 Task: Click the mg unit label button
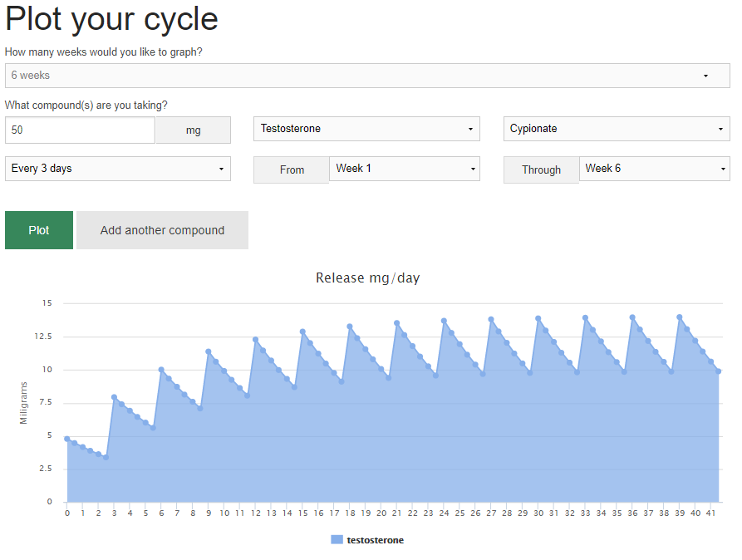coord(193,130)
